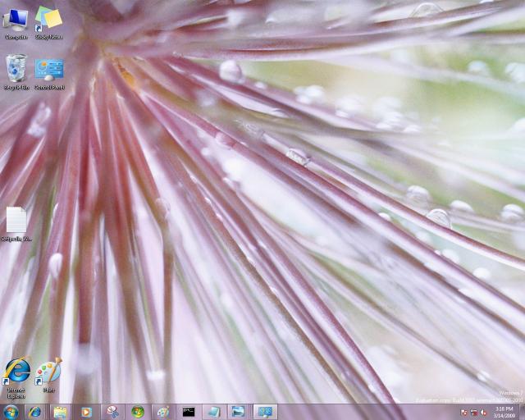525x420 pixels.
Task: Select the Sticky Notes shortcut
Action: [x=48, y=21]
